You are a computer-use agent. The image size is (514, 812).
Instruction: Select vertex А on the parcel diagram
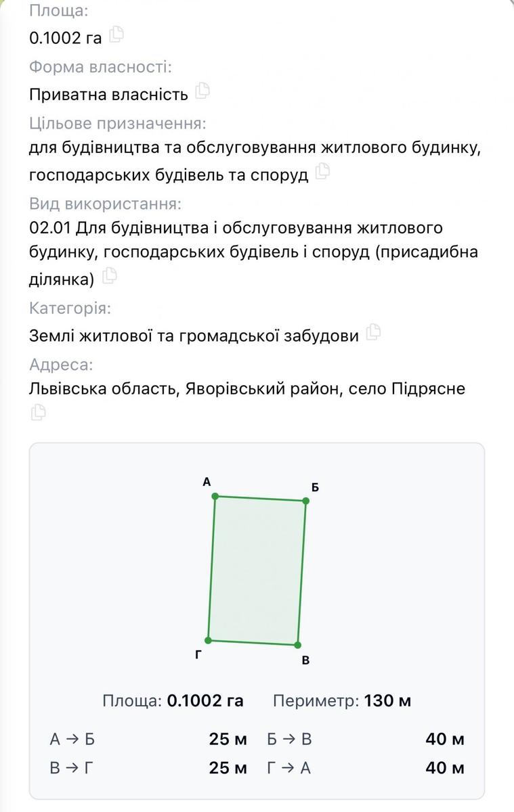[x=215, y=496]
